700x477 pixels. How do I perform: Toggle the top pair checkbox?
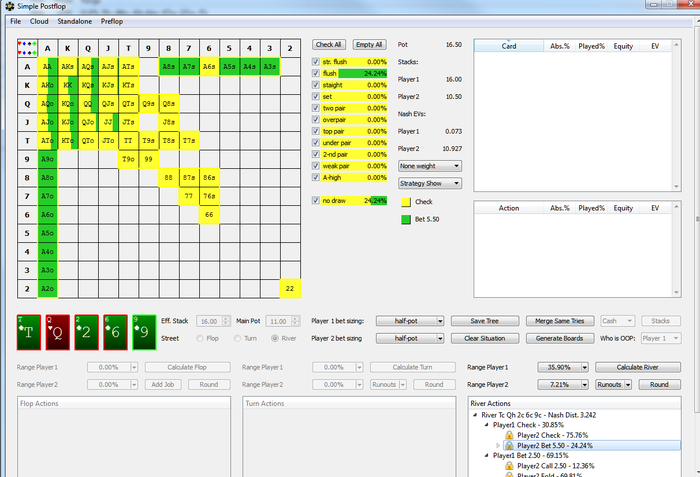[316, 131]
